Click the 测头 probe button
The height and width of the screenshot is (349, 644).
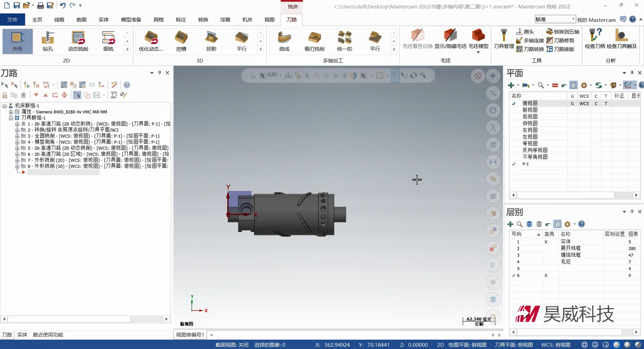point(525,32)
